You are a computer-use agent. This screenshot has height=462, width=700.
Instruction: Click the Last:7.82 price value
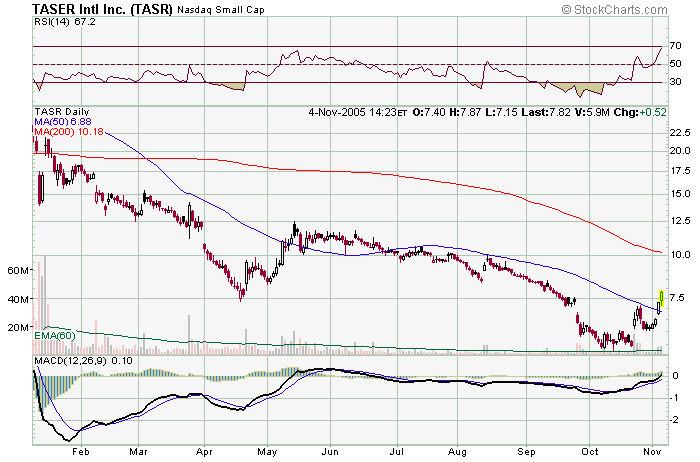(546, 112)
